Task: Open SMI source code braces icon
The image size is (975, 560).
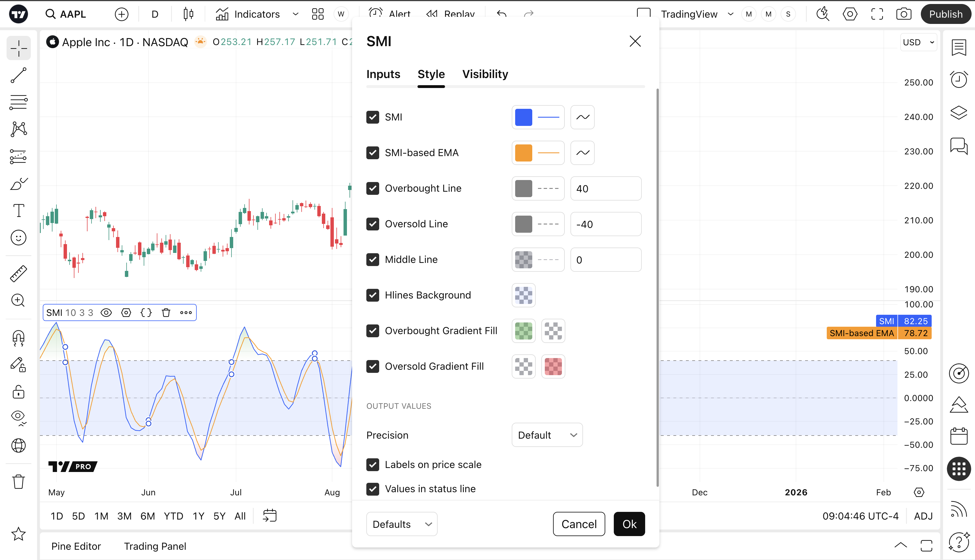Action: click(x=146, y=313)
